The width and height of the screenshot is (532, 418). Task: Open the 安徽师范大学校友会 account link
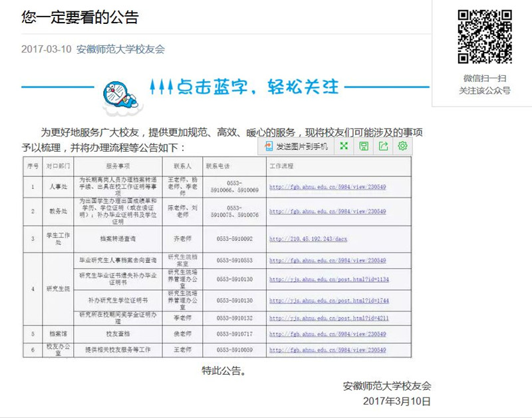[x=120, y=49]
